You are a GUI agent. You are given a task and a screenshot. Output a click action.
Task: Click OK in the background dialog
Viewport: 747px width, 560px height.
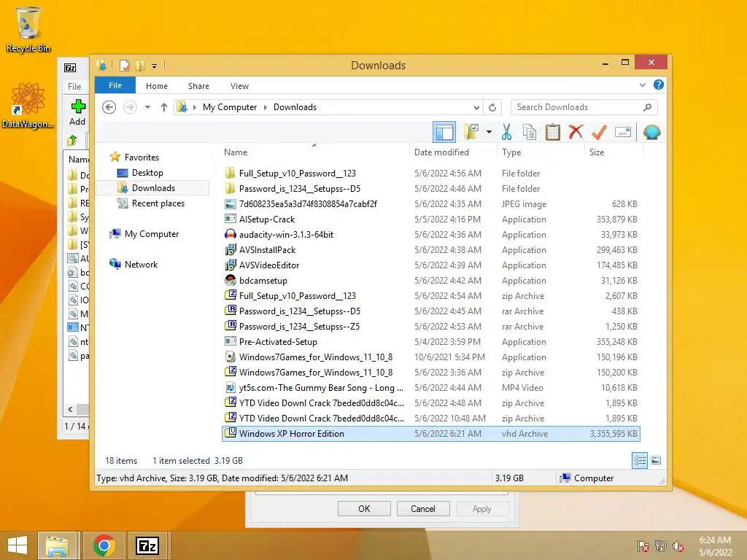(x=364, y=508)
